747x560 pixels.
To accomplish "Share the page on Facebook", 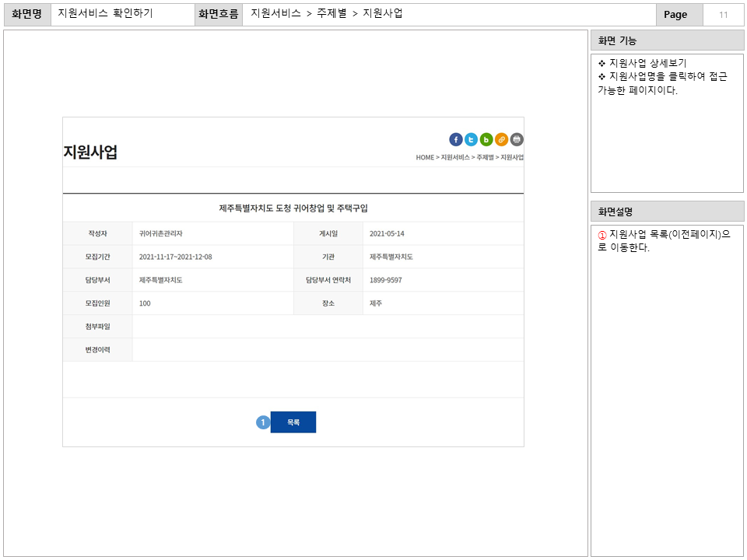I will (x=456, y=139).
